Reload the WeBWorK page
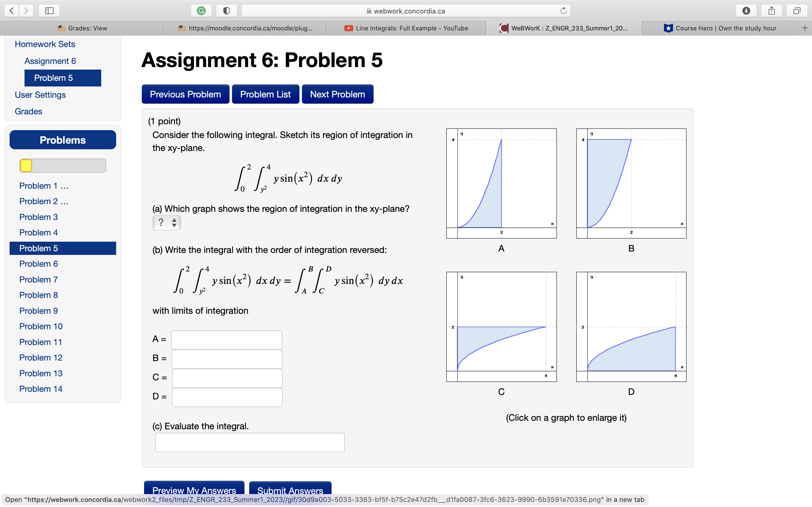The width and height of the screenshot is (812, 507). coord(563,10)
